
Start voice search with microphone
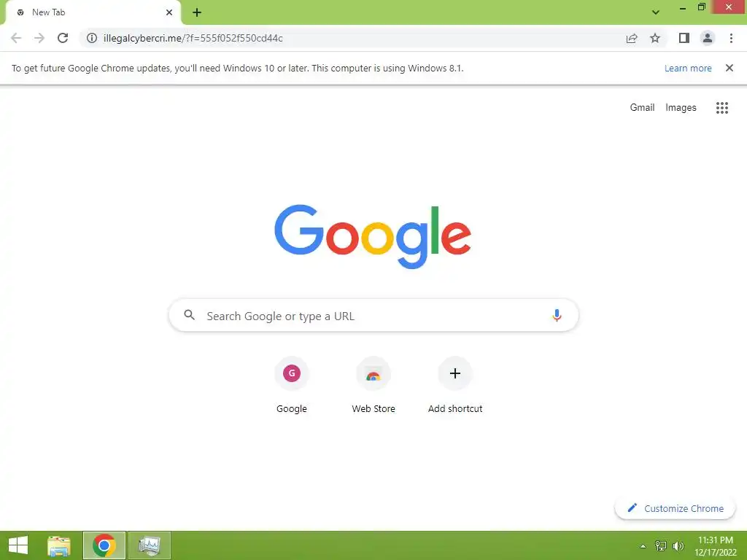557,315
